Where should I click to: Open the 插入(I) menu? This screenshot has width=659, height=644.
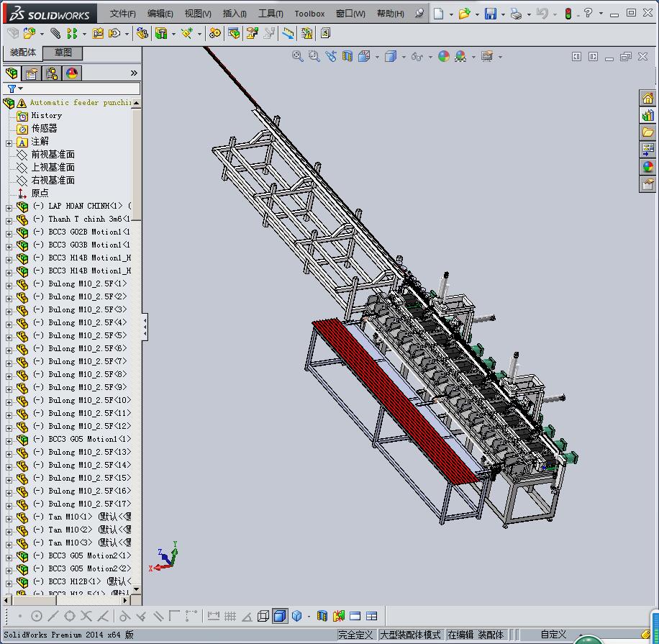pos(235,14)
